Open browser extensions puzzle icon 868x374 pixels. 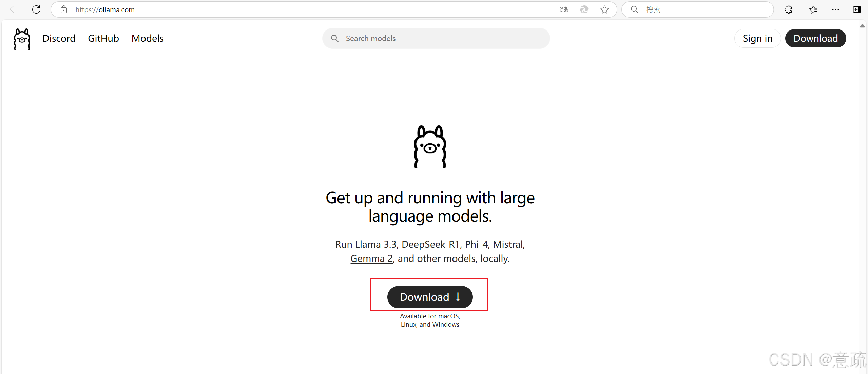click(789, 9)
